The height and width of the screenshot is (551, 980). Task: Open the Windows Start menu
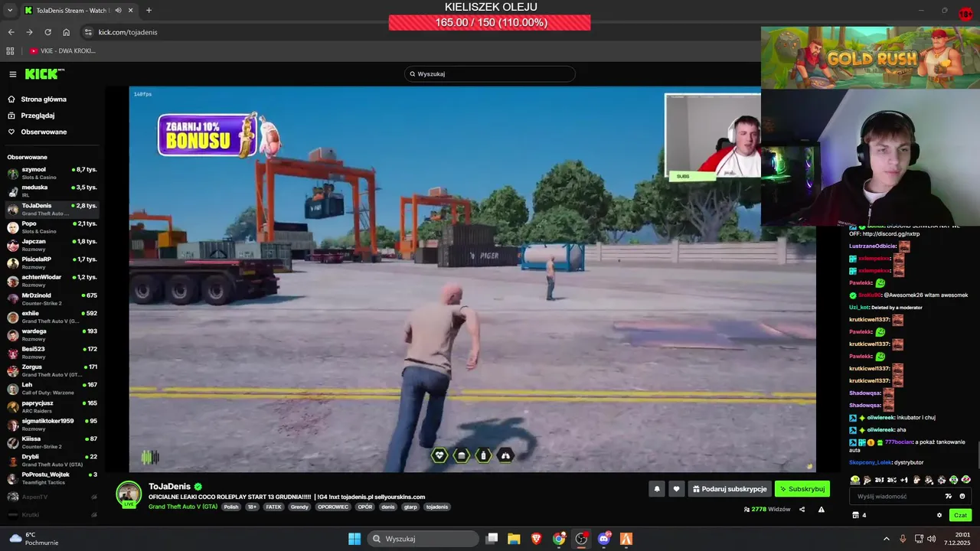tap(354, 539)
